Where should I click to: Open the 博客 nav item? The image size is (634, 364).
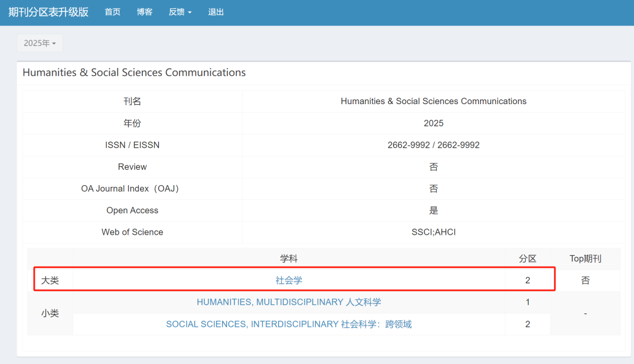(x=144, y=12)
